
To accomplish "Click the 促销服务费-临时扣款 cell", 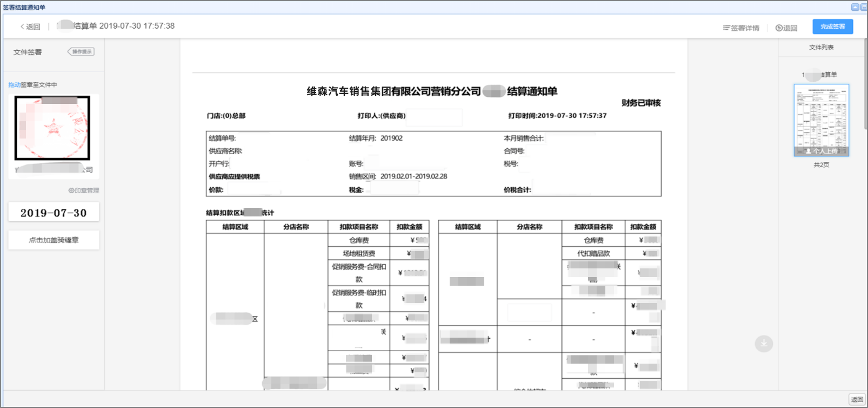I will click(x=359, y=299).
